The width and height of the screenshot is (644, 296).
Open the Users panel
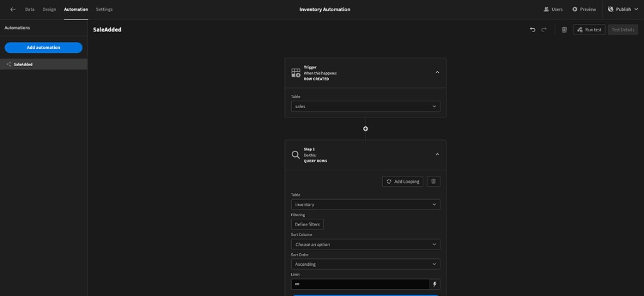click(x=553, y=9)
